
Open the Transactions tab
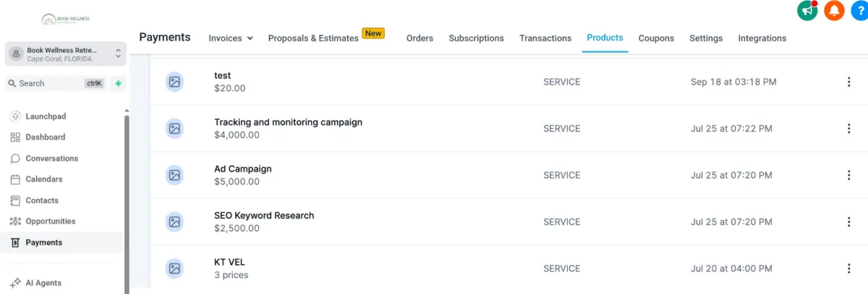click(x=545, y=38)
